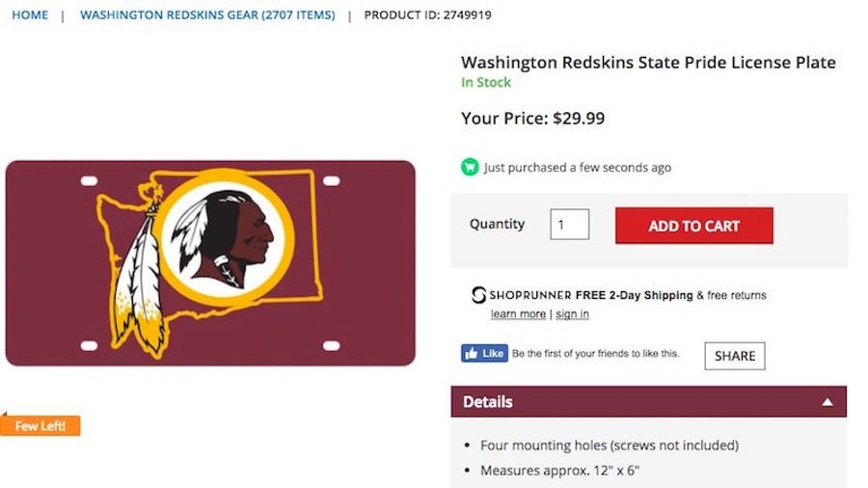Image resolution: width=868 pixels, height=488 pixels.
Task: Open the ShopRunner learn more link
Action: point(518,313)
